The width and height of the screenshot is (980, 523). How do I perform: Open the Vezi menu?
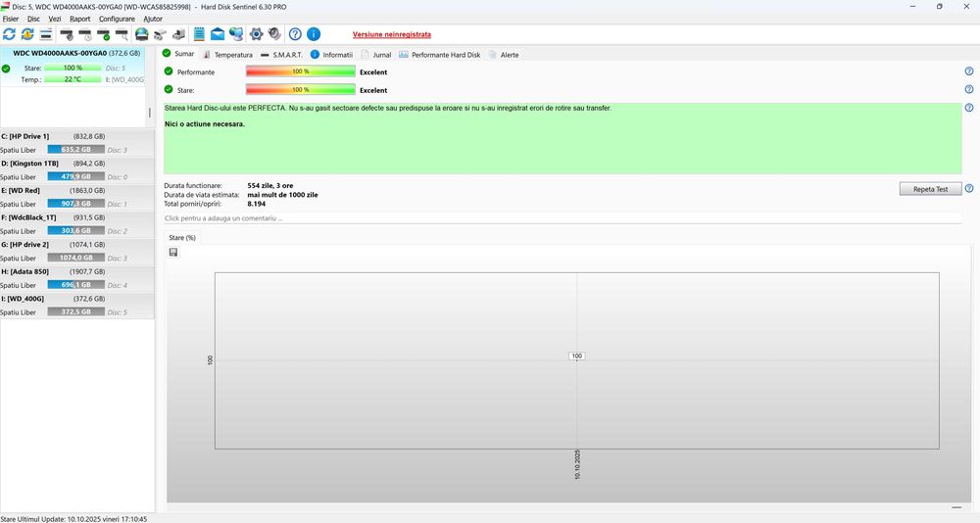coord(55,19)
